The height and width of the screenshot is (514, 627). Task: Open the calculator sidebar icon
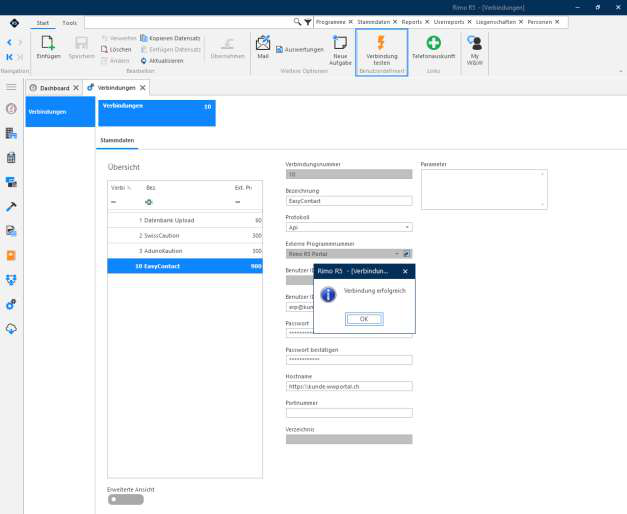pos(11,158)
